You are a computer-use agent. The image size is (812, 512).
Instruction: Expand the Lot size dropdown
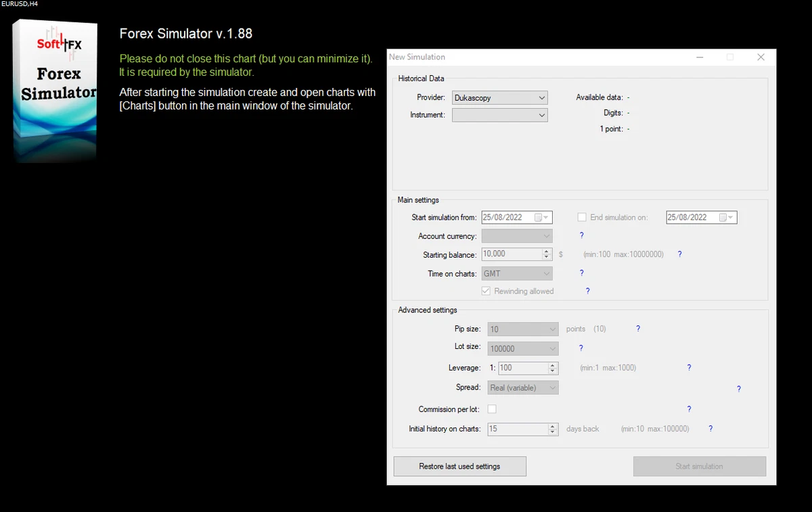point(523,348)
